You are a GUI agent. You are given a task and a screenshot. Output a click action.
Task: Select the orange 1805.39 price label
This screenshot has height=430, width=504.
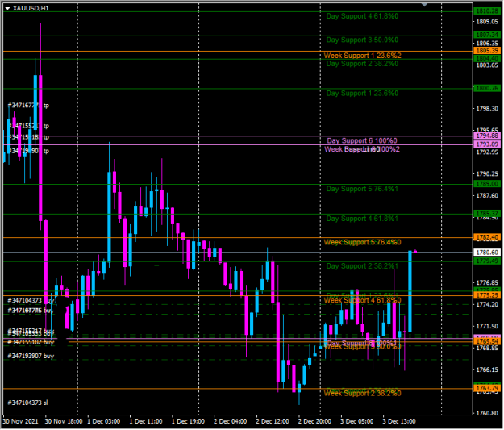coord(487,51)
